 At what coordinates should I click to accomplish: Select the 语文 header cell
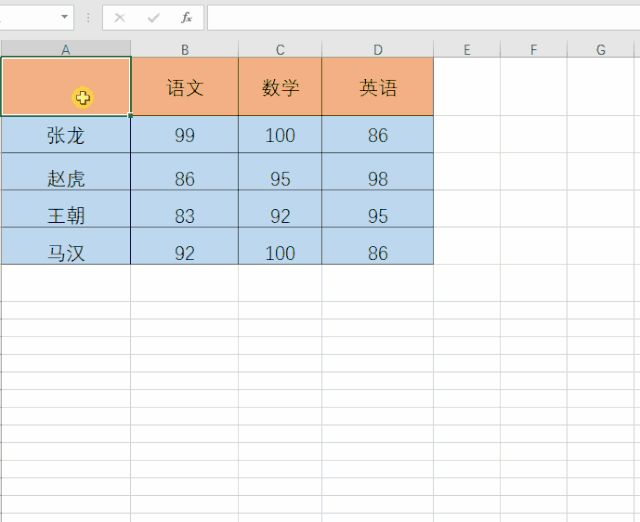(x=184, y=87)
